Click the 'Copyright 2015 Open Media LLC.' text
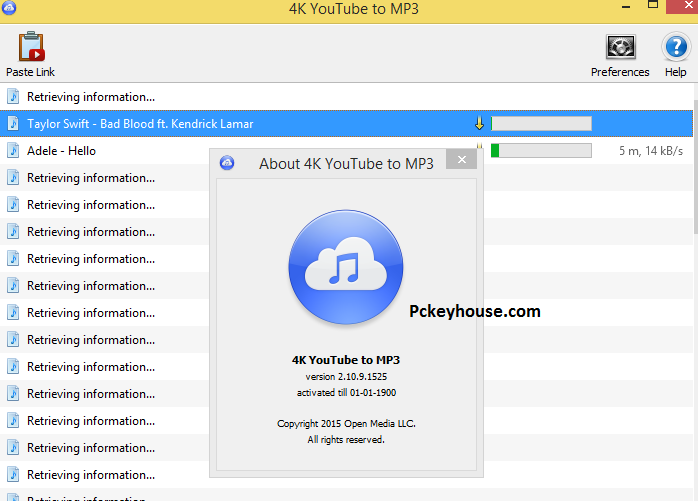The width and height of the screenshot is (698, 501). [x=346, y=424]
